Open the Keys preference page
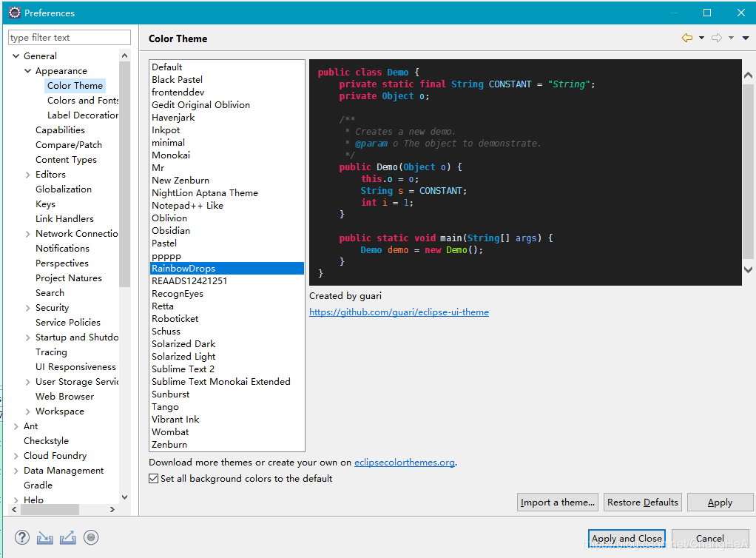 click(45, 204)
